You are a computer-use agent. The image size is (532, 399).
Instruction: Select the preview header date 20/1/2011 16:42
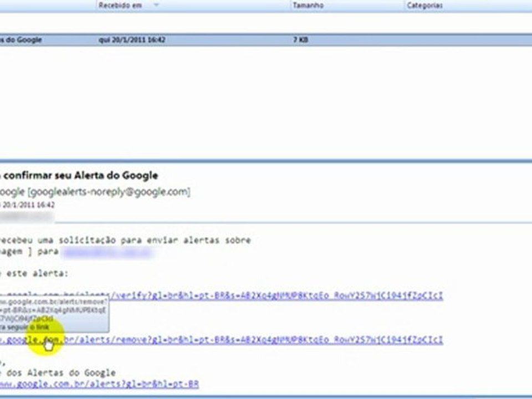click(x=28, y=205)
